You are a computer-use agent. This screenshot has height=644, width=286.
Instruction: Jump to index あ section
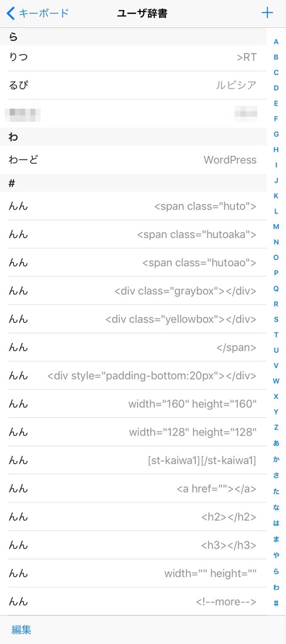(276, 443)
